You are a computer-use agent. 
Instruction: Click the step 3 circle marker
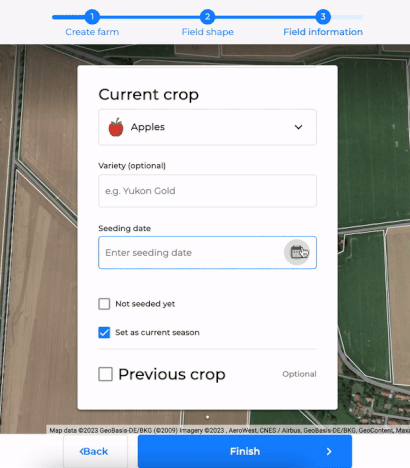pos(323,16)
